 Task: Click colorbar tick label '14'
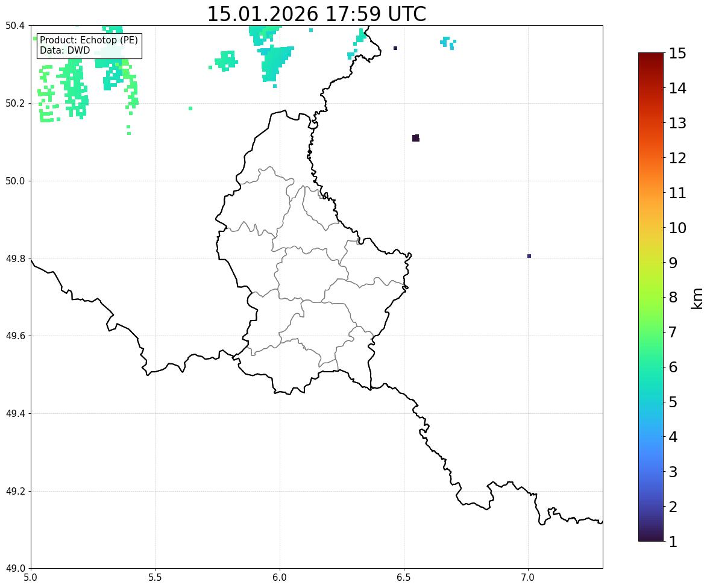(677, 89)
